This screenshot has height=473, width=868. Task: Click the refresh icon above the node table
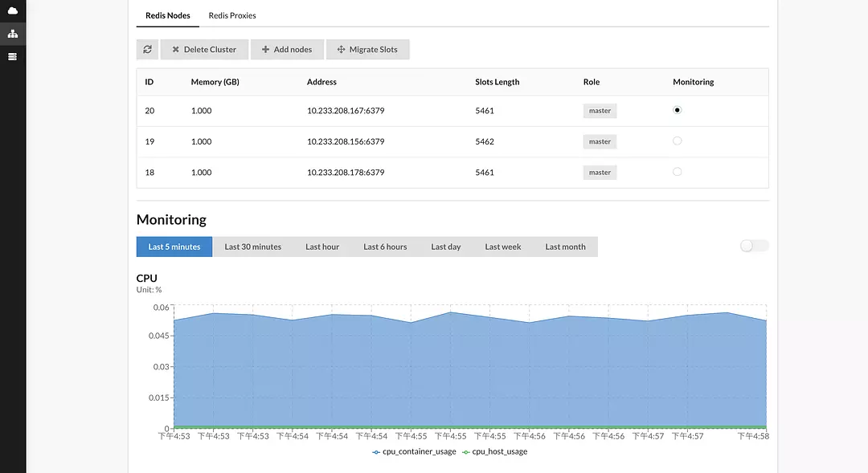click(147, 49)
